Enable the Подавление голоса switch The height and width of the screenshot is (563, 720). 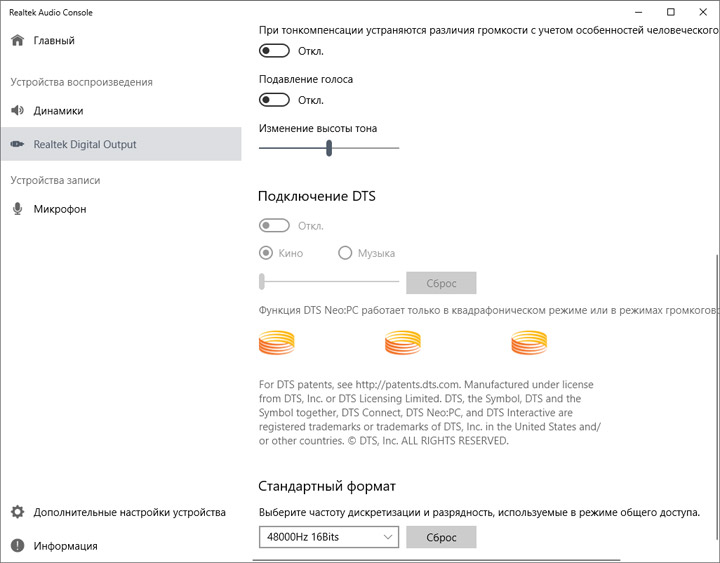tap(274, 100)
